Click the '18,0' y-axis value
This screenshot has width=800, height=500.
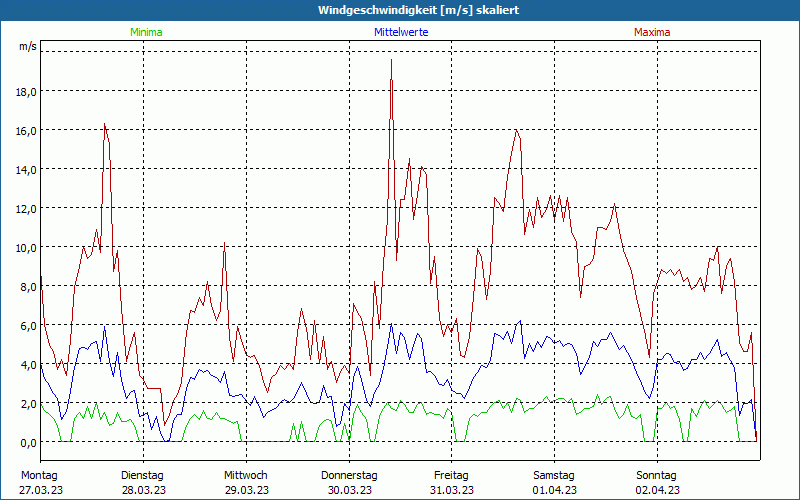click(27, 92)
